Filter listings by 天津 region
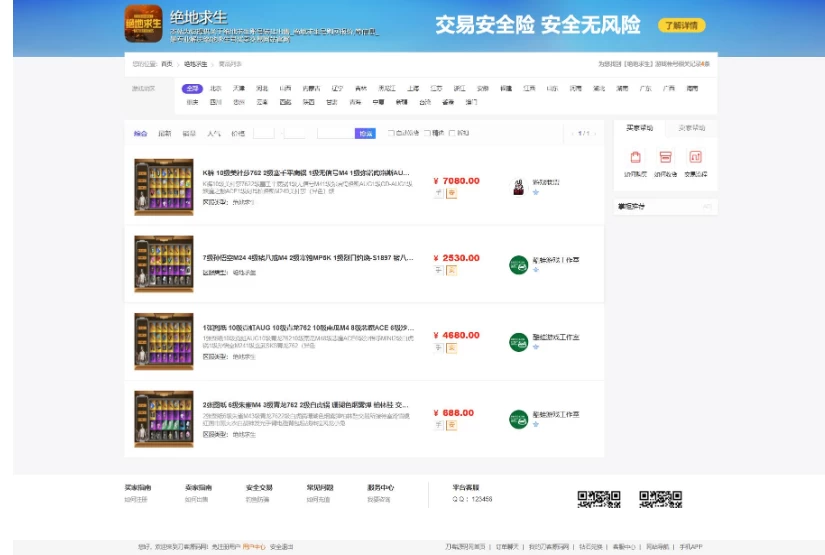The width and height of the screenshot is (825, 555). click(239, 88)
